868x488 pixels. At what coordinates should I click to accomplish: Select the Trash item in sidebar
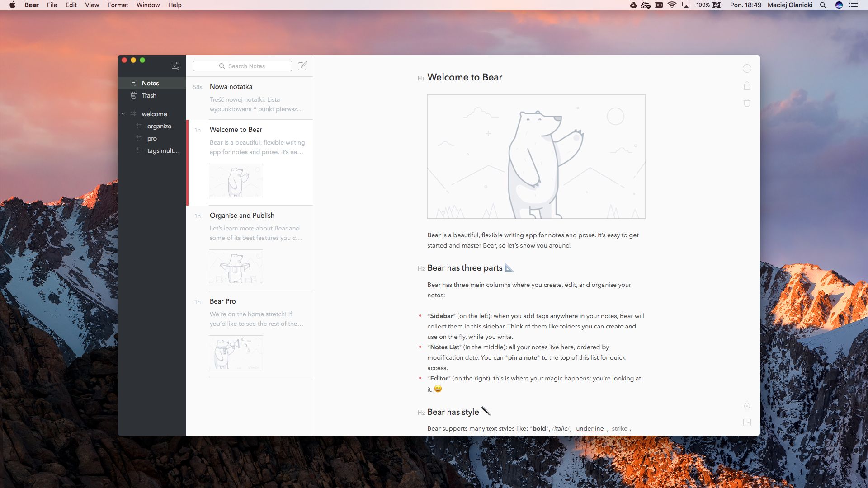pos(149,95)
